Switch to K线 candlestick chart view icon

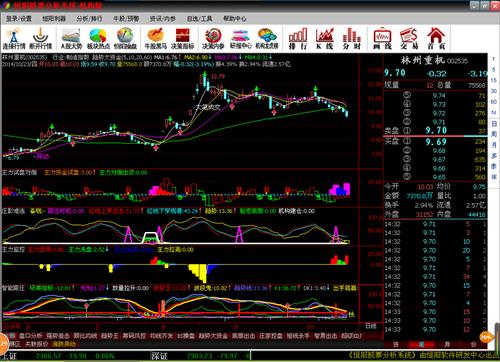tap(325, 38)
